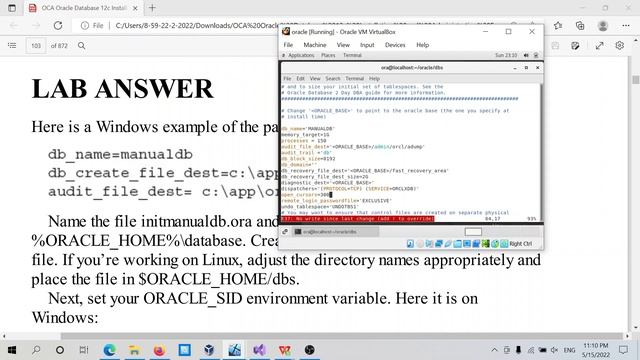Click the red vim error message line
Image resolution: width=640 pixels, height=360 pixels.
358,219
